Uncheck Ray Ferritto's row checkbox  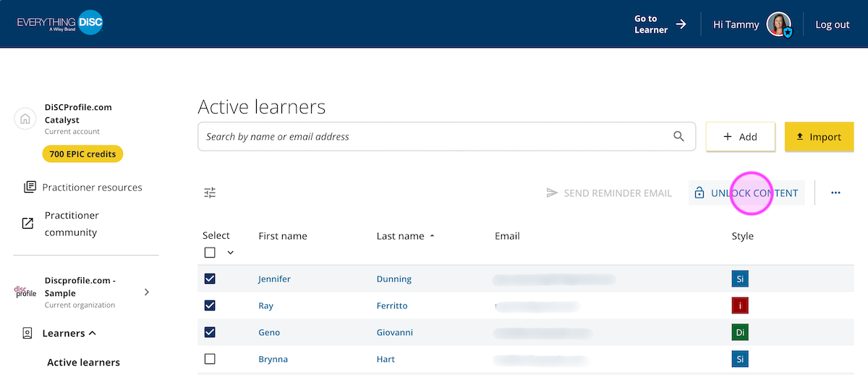(210, 306)
